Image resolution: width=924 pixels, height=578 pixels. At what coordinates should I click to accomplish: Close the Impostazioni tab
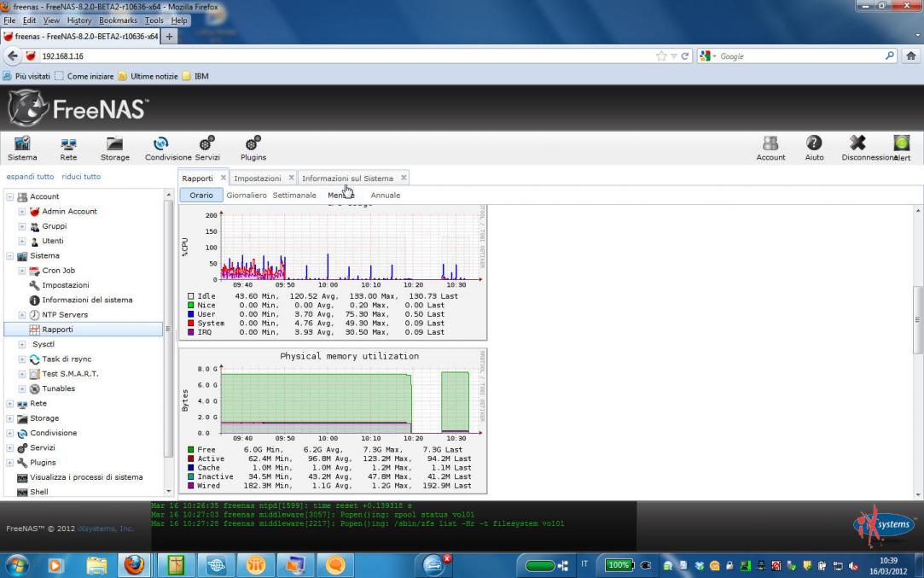(291, 178)
